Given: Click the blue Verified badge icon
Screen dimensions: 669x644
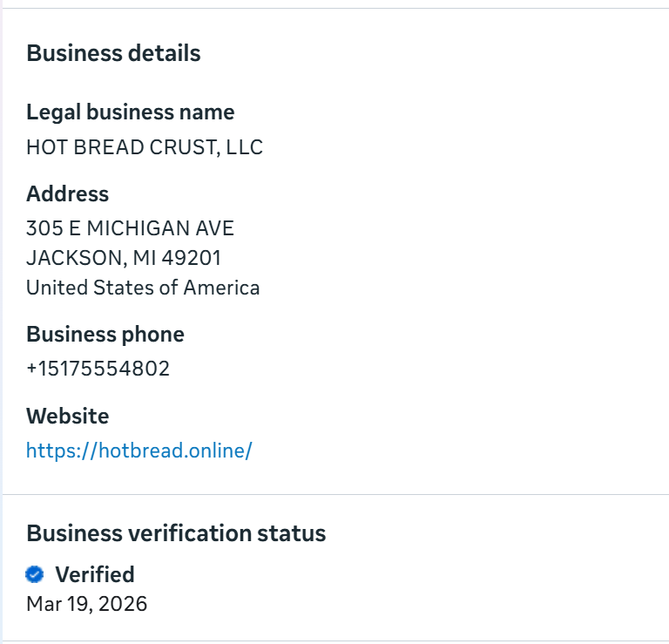Looking at the screenshot, I should pos(35,574).
